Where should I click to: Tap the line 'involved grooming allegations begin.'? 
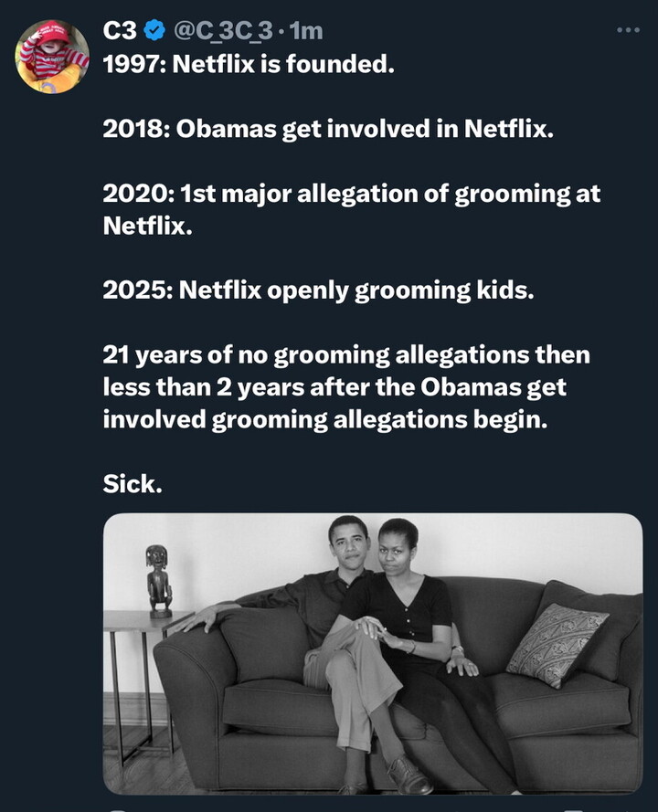pos(330,419)
